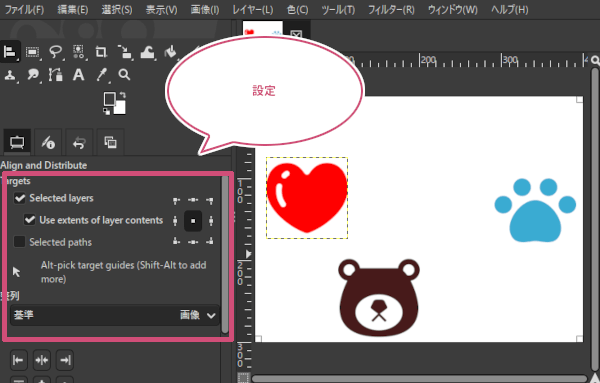Select the Smudge tool
600x383 pixels.
pyautogui.click(x=33, y=75)
